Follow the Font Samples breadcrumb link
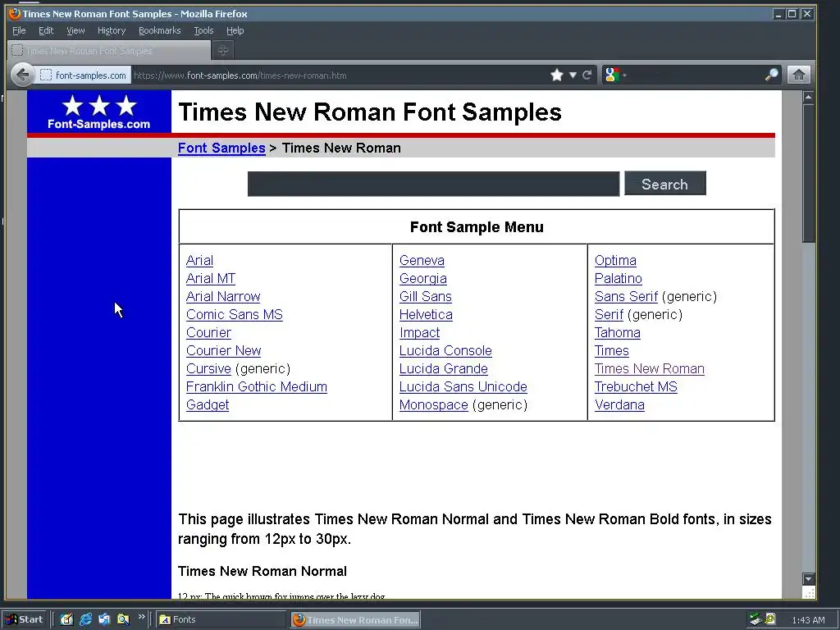The height and width of the screenshot is (630, 840). pos(221,148)
